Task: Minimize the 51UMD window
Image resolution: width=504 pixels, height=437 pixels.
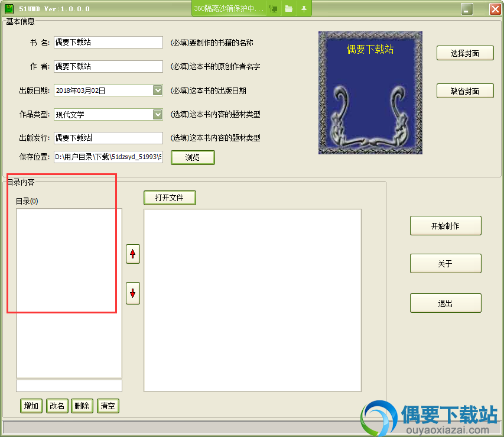Action: (x=467, y=9)
